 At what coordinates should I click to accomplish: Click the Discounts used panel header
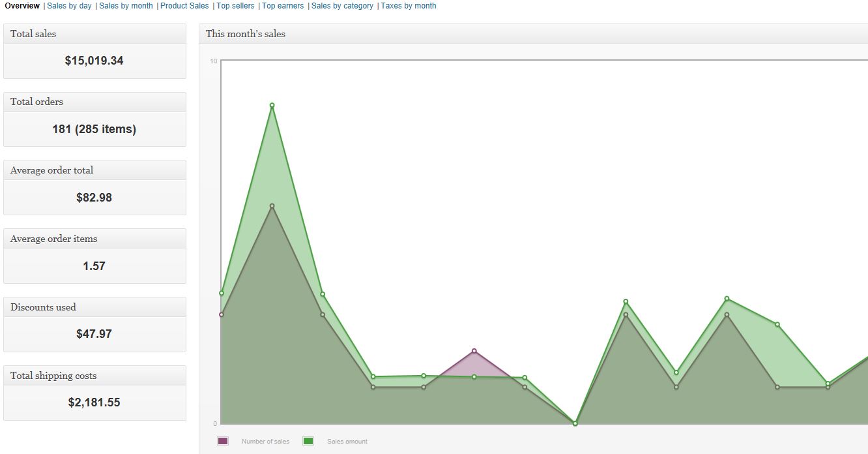click(94, 307)
